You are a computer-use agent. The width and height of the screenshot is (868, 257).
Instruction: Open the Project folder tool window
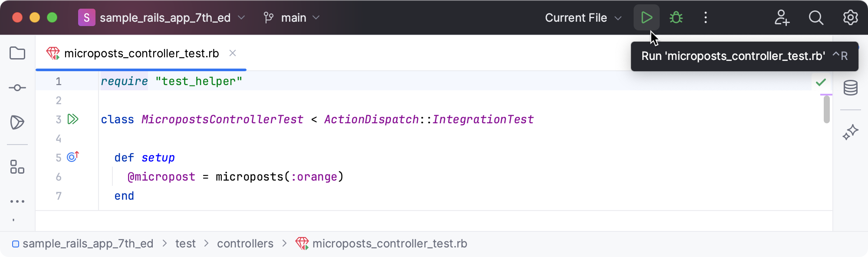coord(17,53)
